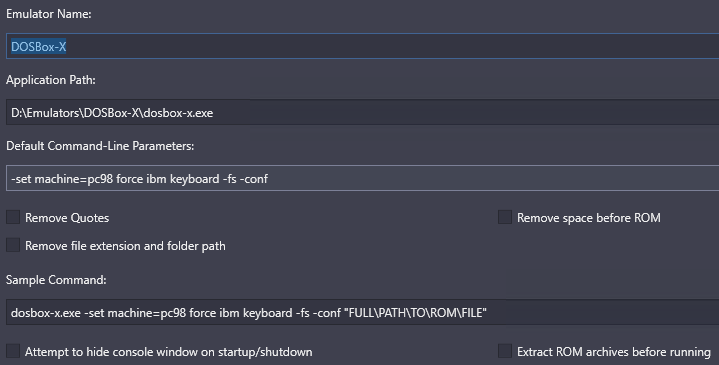Screen dimensions: 719x365
Task: Tick the Remove space before ROM box
Action: (505, 217)
